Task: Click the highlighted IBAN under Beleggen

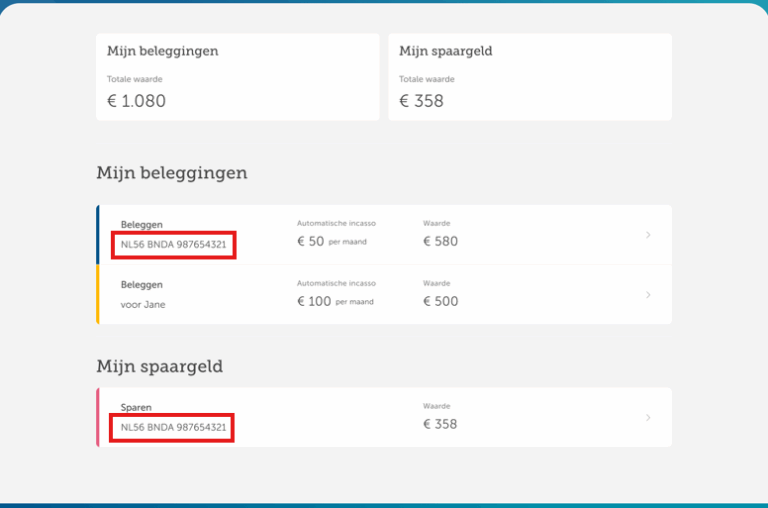Action: click(x=173, y=244)
